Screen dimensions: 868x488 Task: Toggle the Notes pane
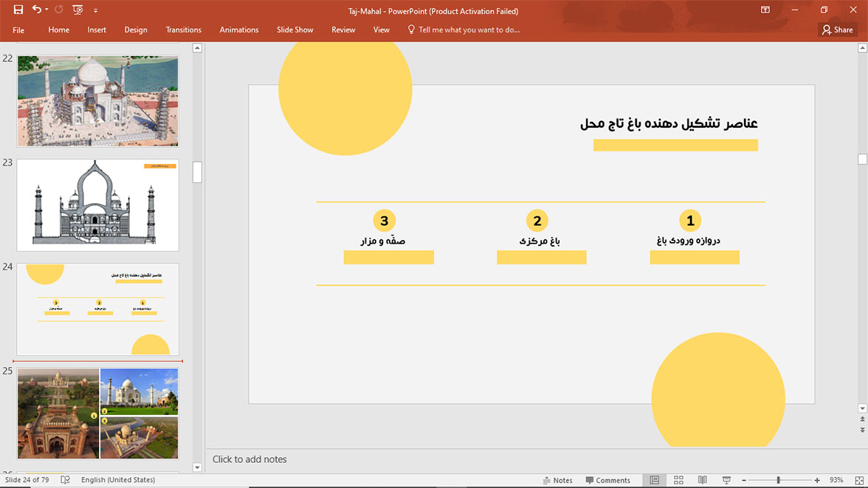tap(557, 480)
